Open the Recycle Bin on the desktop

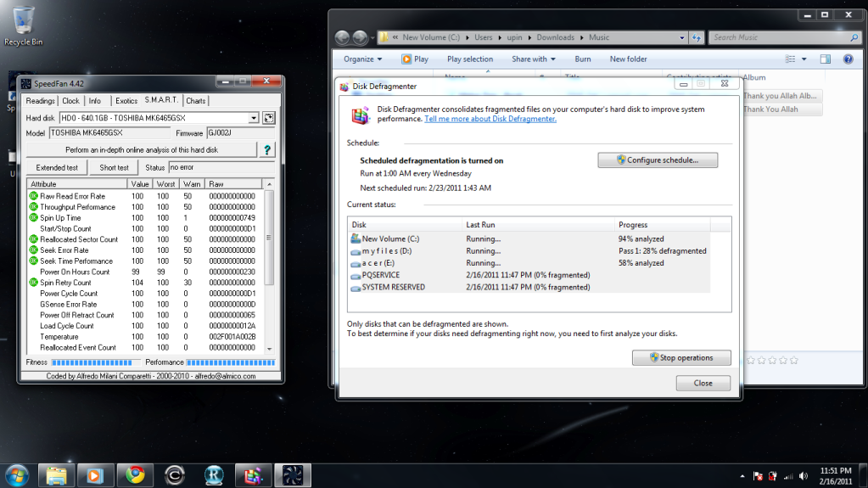[x=23, y=21]
